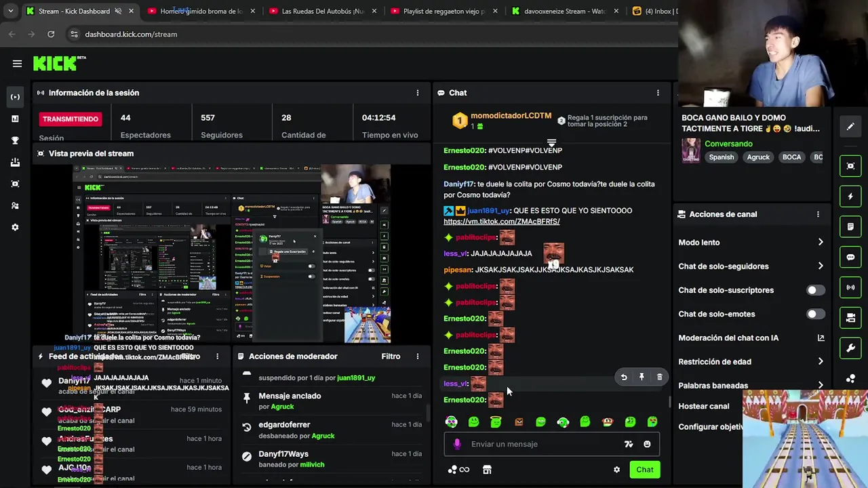Viewport: 868px width, 488px height.
Task: Close the Stream - Kick Dashboard tab
Action: (x=131, y=11)
